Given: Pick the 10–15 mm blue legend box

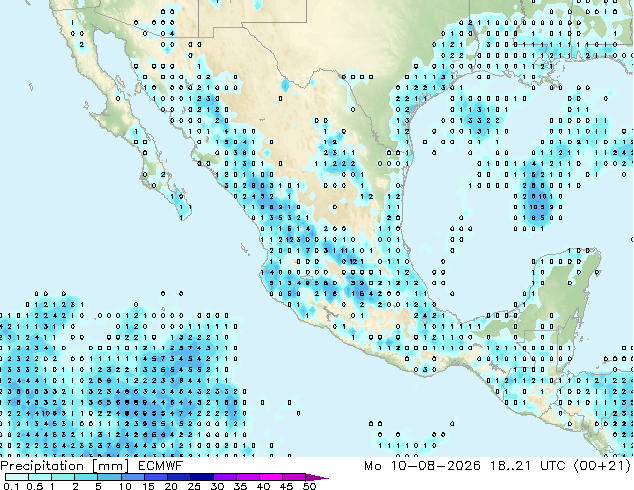Looking at the screenshot, I should (133, 477).
